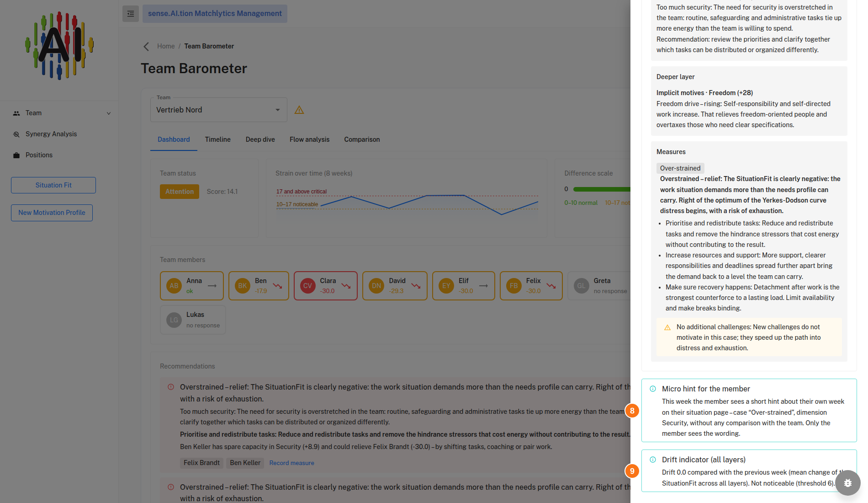Click the Micro hint for the member heading
This screenshot has height=503, width=868.
(706, 389)
